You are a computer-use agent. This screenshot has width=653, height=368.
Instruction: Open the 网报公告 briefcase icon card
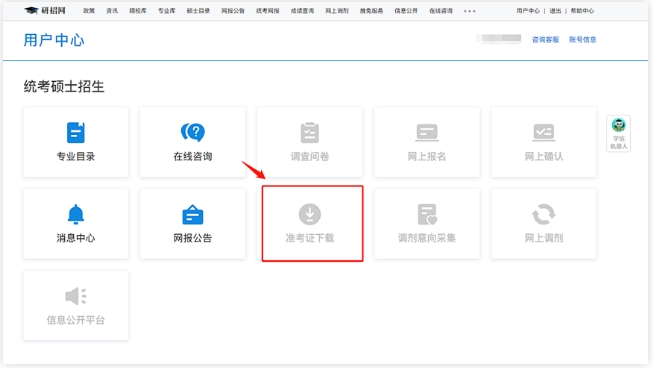(193, 224)
